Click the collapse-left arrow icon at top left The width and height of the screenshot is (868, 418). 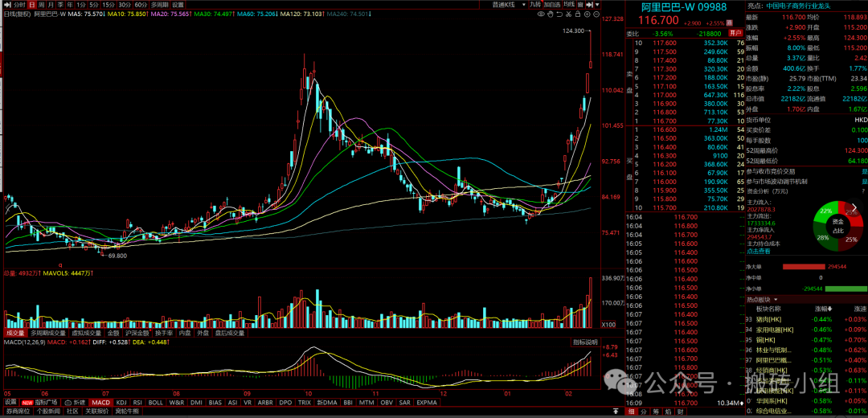coord(6,5)
